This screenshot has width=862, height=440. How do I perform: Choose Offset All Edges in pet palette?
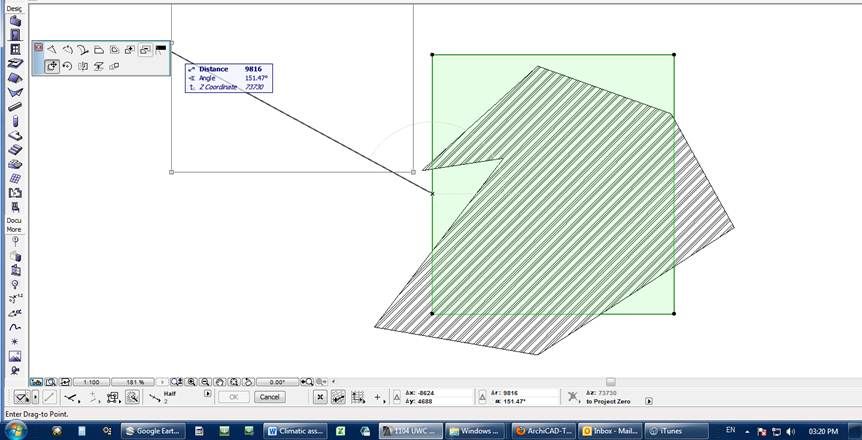[x=114, y=50]
